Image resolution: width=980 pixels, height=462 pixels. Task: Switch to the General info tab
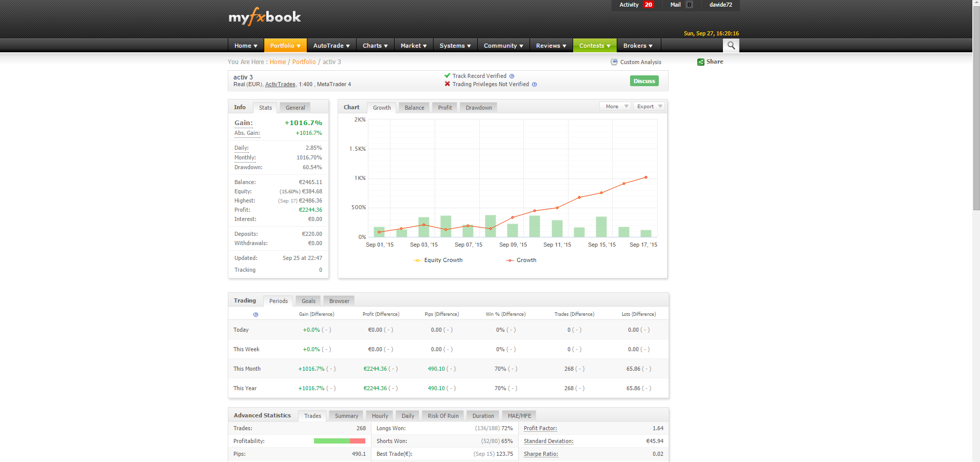click(x=296, y=108)
